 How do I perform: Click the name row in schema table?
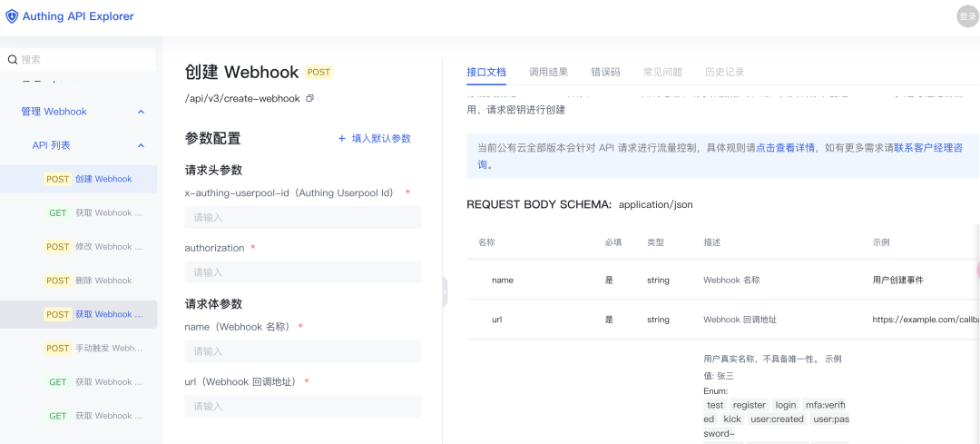point(722,281)
